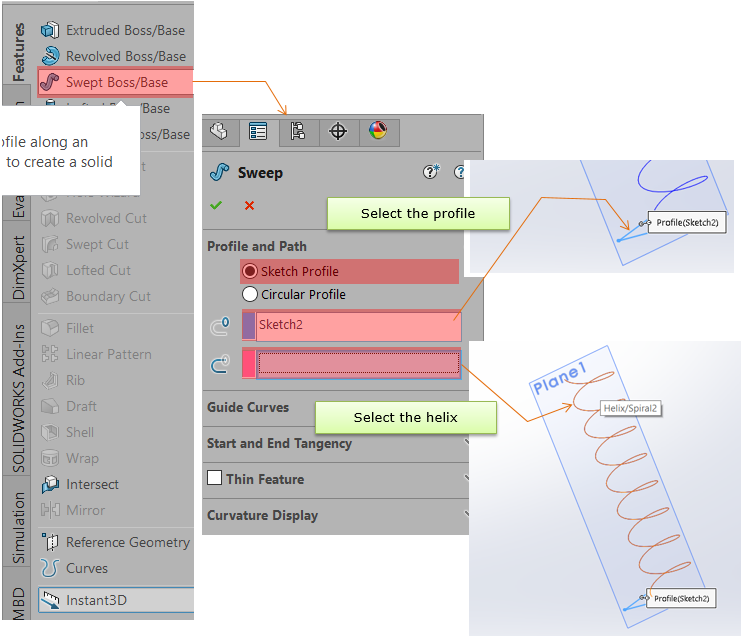Open the ConfigurationManager tab
Image resolution: width=744 pixels, height=641 pixels.
[x=298, y=131]
